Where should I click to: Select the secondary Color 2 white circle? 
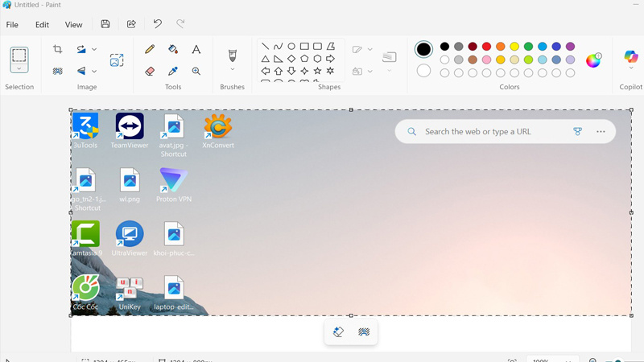423,71
